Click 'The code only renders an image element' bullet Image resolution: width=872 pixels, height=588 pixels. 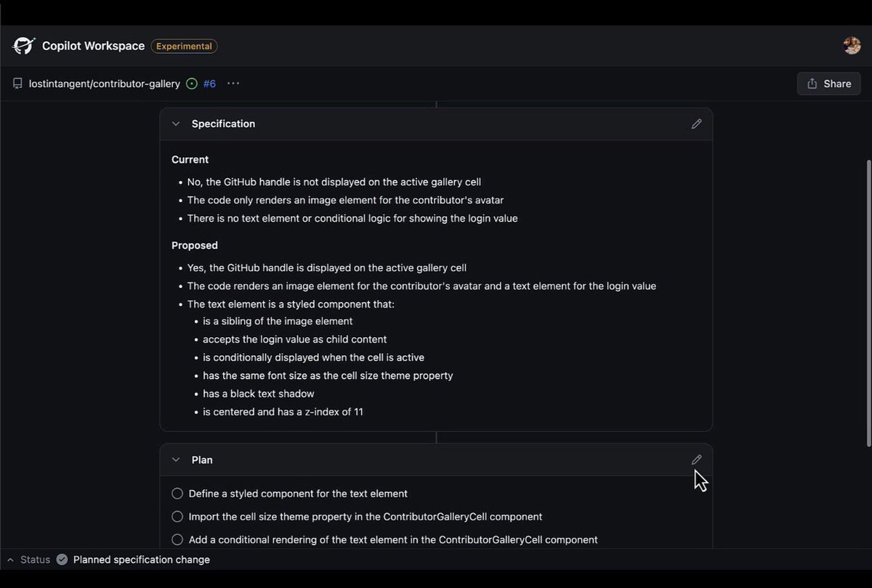click(345, 201)
